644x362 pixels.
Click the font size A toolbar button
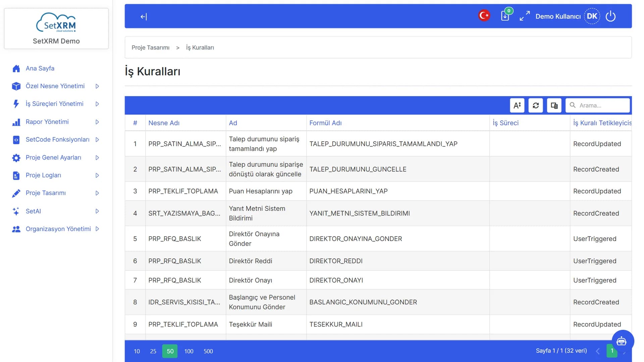click(x=517, y=105)
